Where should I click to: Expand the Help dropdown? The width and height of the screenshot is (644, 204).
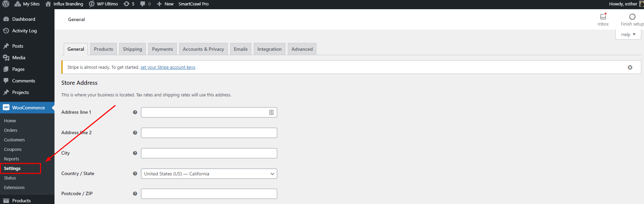tap(628, 34)
